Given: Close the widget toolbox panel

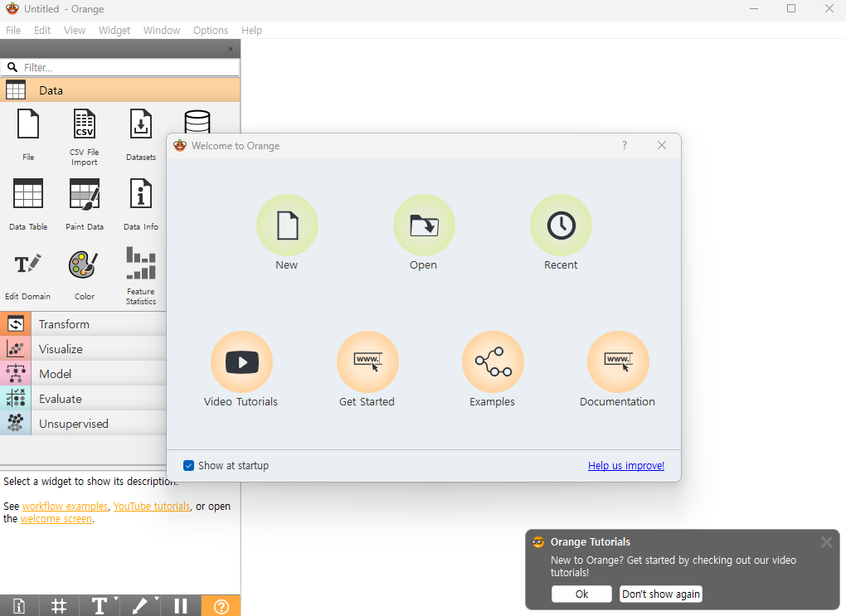Looking at the screenshot, I should pos(231,49).
